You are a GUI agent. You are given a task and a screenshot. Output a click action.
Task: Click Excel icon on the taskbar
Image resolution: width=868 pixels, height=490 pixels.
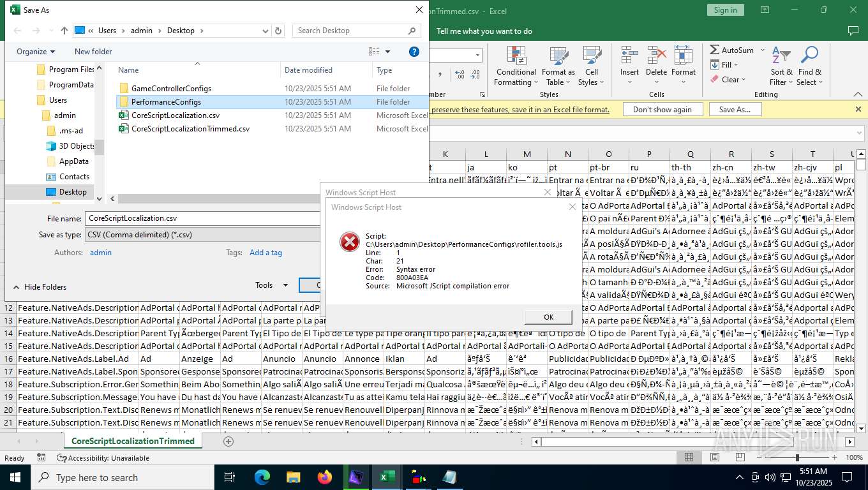tap(387, 477)
